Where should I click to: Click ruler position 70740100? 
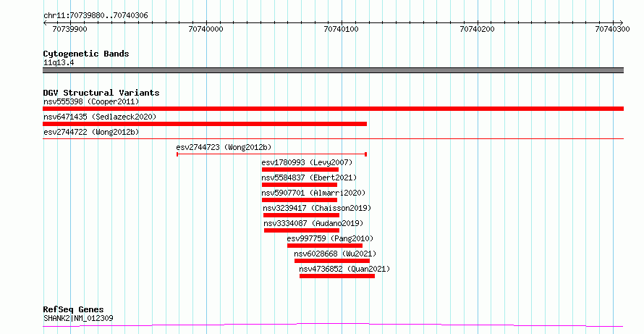pos(342,29)
